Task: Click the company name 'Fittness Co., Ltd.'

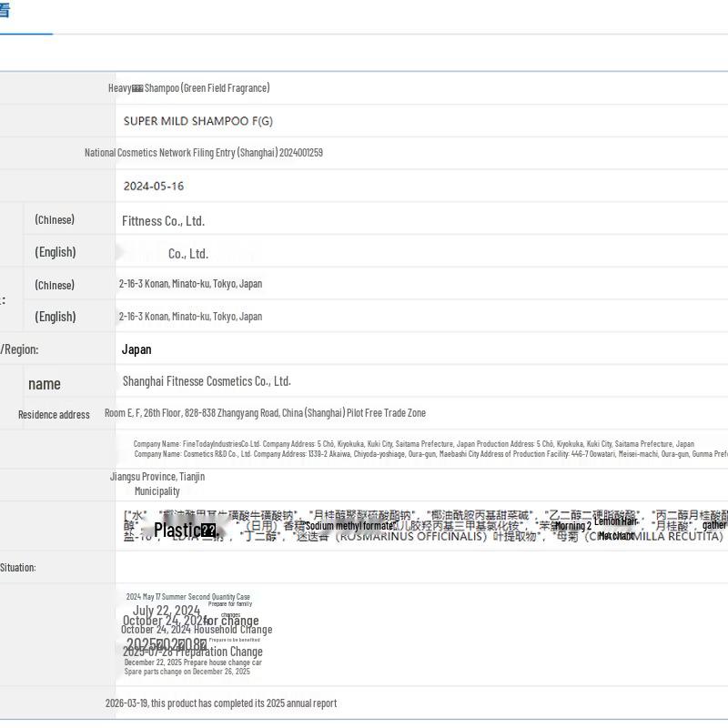Action: (x=164, y=221)
